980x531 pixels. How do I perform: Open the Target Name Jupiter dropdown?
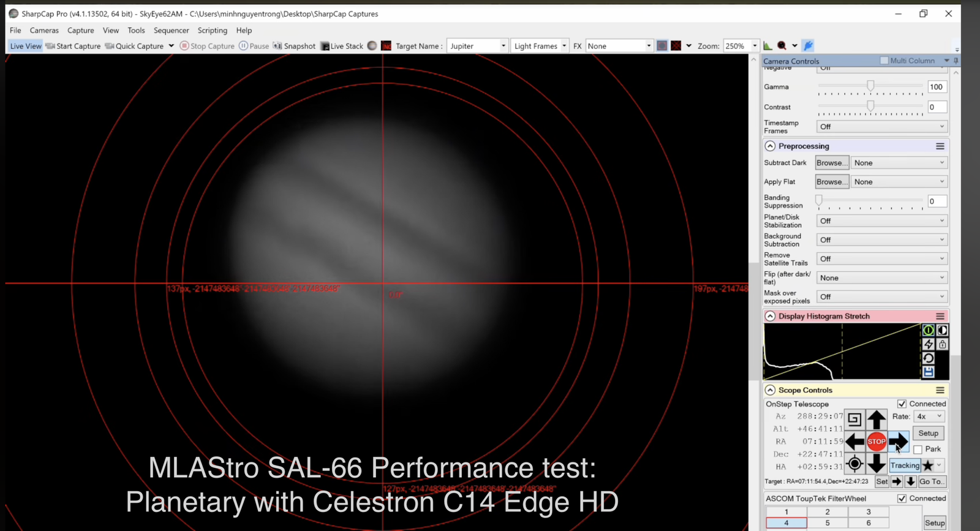[x=503, y=46]
